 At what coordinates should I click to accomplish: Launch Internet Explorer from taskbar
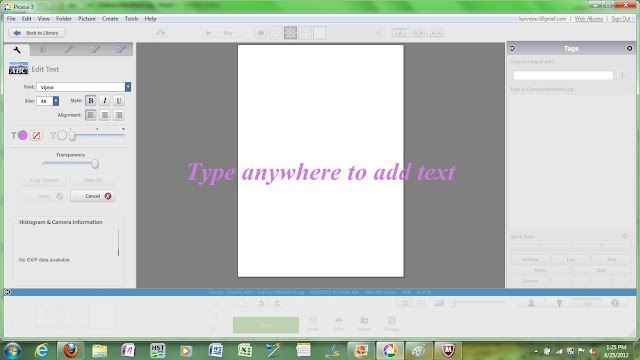(x=42, y=351)
